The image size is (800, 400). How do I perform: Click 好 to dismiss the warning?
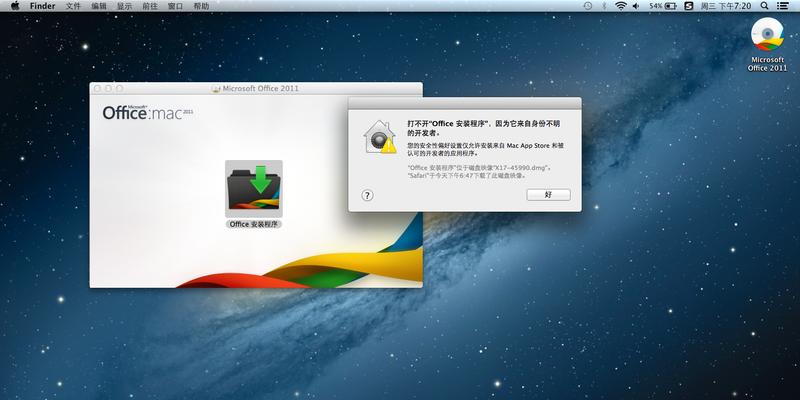548,194
